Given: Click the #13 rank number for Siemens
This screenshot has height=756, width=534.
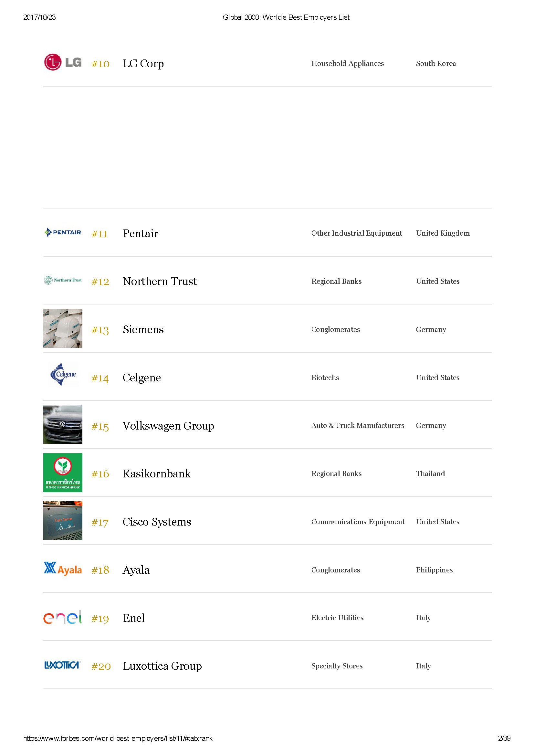Looking at the screenshot, I should (100, 330).
